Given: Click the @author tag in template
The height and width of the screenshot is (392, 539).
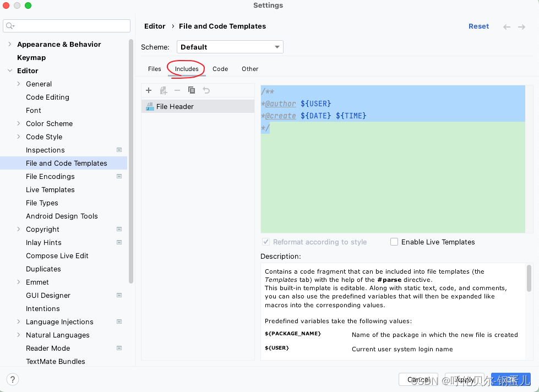Looking at the screenshot, I should tap(280, 104).
